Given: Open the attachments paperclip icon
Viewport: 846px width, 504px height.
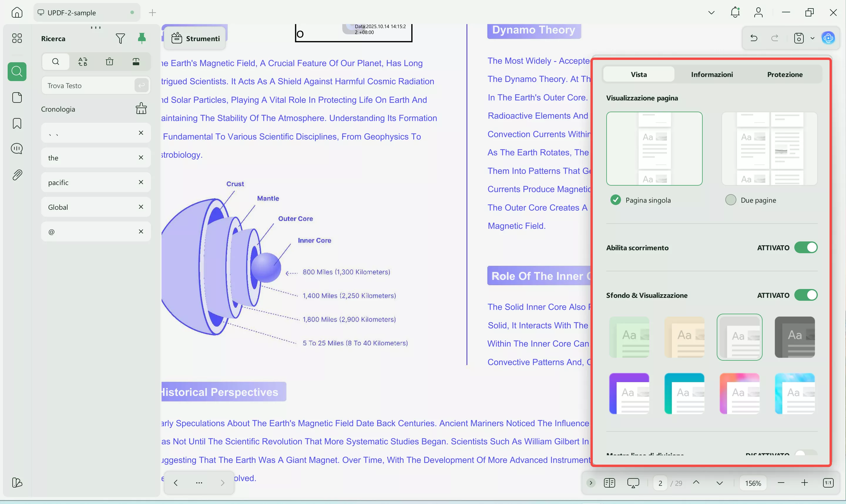Looking at the screenshot, I should [17, 175].
